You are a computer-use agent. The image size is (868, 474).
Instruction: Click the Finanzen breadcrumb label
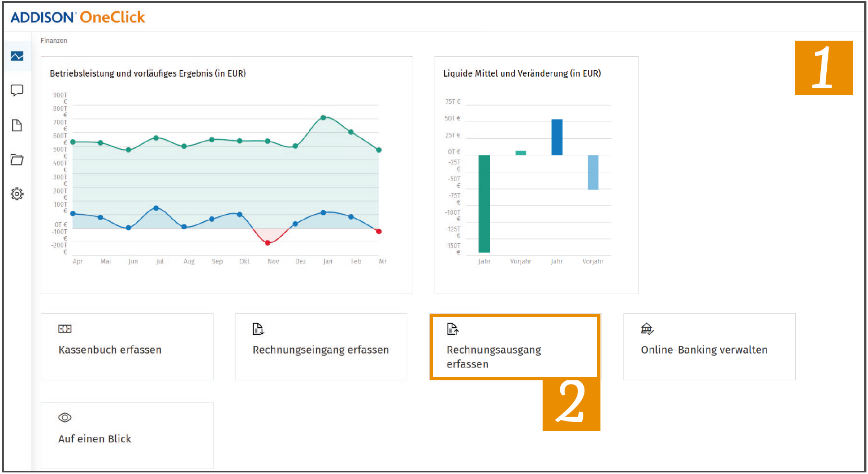click(54, 41)
